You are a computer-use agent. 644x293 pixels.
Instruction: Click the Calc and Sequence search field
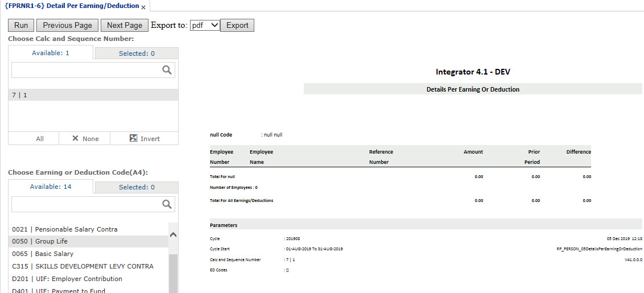pyautogui.click(x=85, y=70)
